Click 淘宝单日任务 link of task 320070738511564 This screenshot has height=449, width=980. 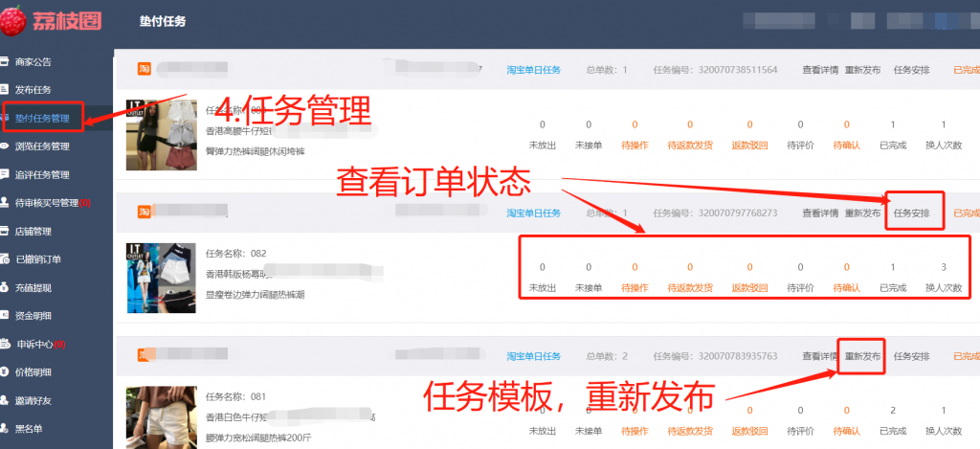pos(534,70)
